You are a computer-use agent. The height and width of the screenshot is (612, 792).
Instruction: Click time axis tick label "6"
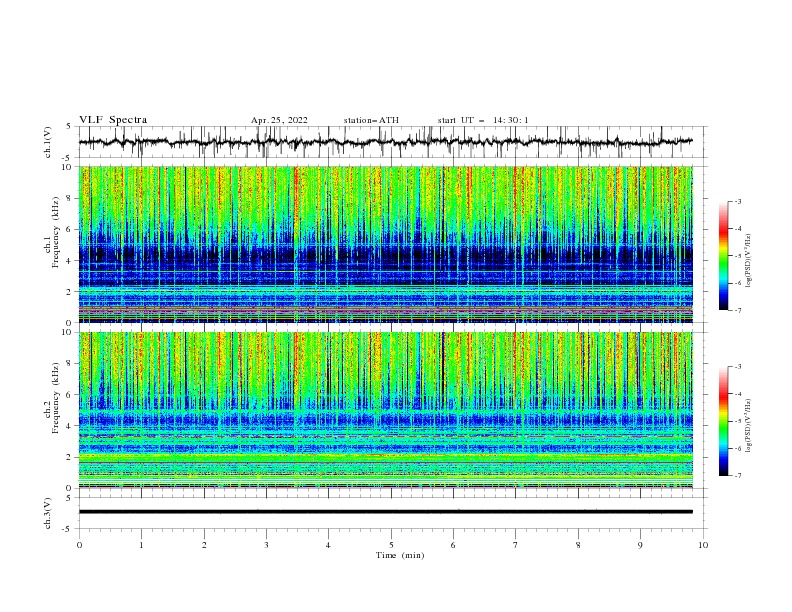pos(453,545)
